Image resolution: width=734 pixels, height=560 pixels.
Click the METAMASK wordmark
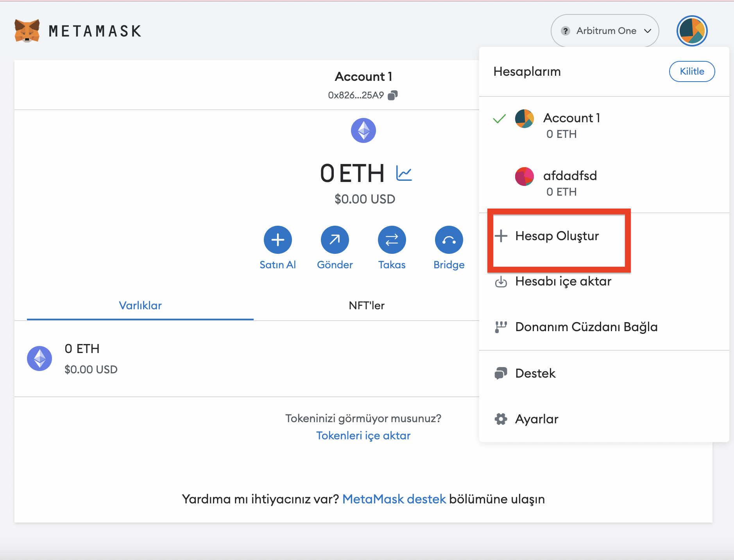point(95,31)
